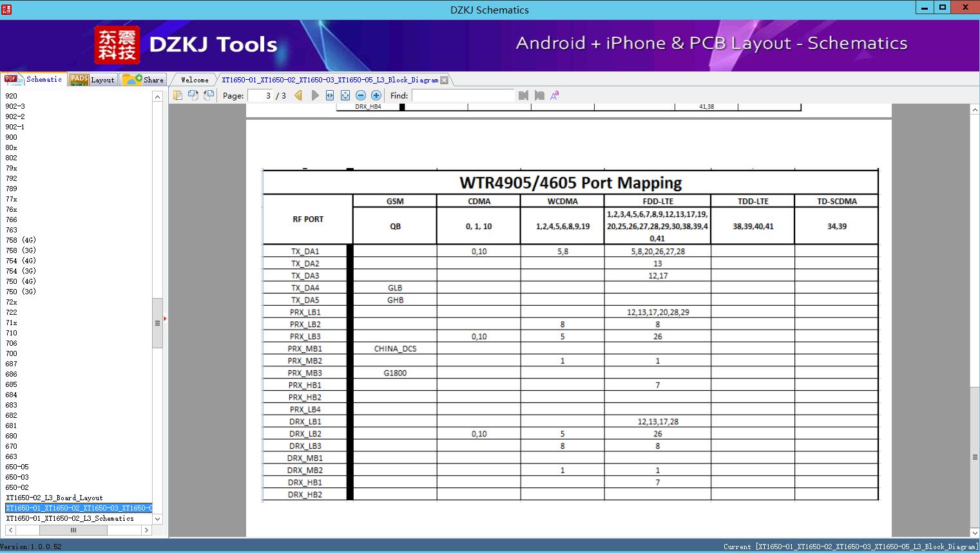The image size is (980, 553).
Task: Toggle match case search option
Action: pos(554,95)
